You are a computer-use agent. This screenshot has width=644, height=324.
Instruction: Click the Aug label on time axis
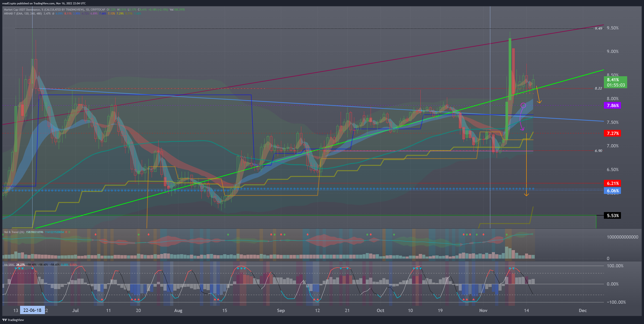point(178,310)
